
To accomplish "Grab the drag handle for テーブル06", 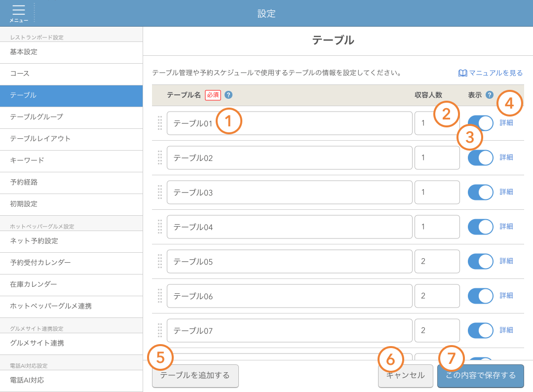I will pos(160,296).
